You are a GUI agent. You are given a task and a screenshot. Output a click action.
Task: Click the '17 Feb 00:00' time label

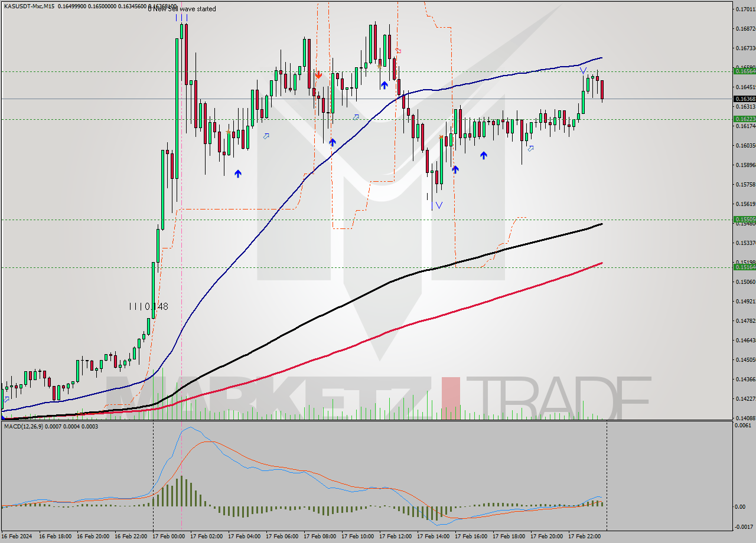168,537
